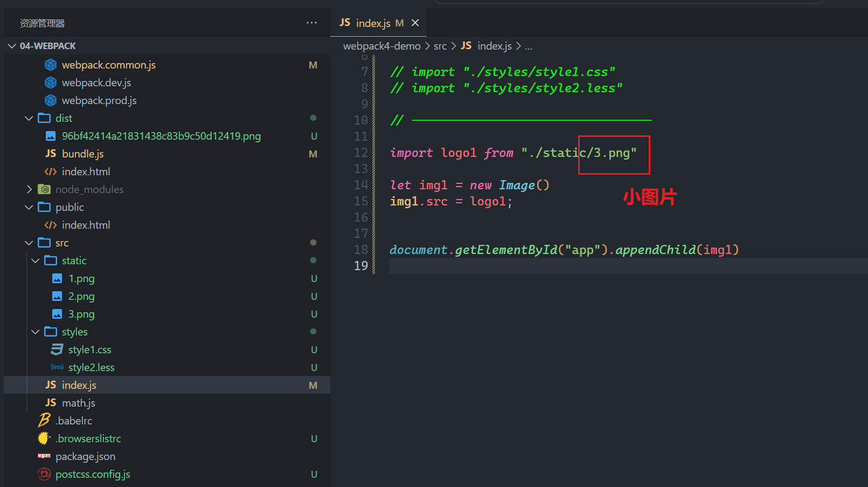Click the style2.less file icon

point(57,367)
